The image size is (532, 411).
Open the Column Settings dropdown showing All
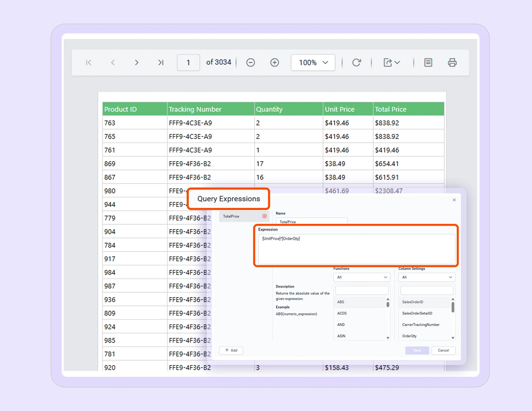[x=426, y=277]
